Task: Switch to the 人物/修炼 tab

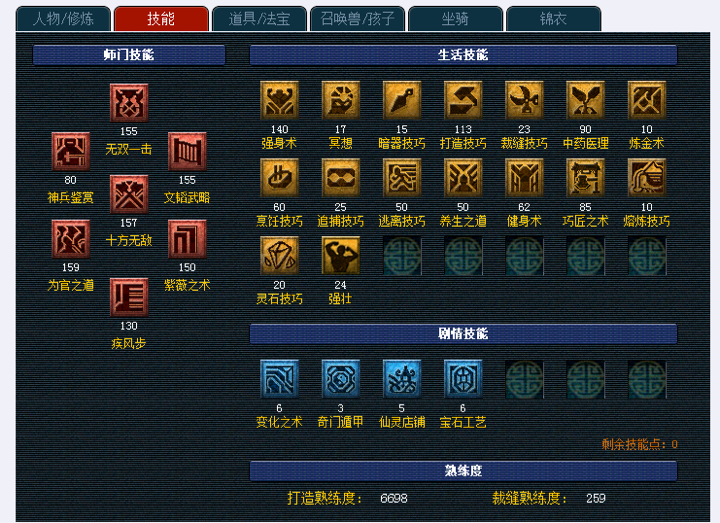Action: [x=63, y=19]
